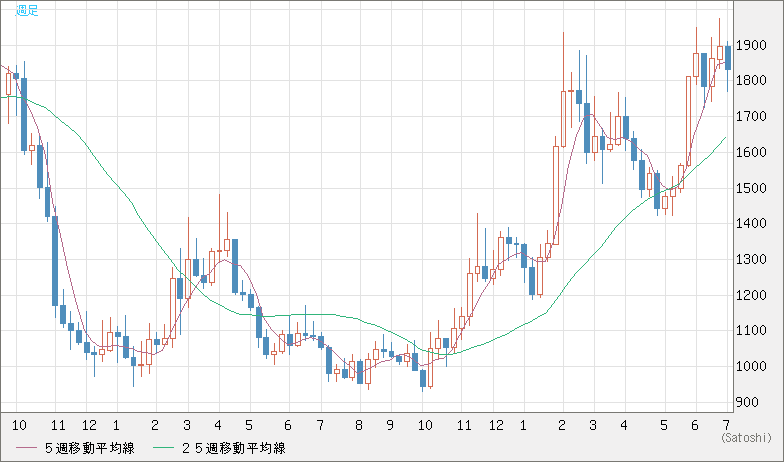The width and height of the screenshot is (784, 462).
Task: Click the month 8 label on the time axis
Action: 358,426
